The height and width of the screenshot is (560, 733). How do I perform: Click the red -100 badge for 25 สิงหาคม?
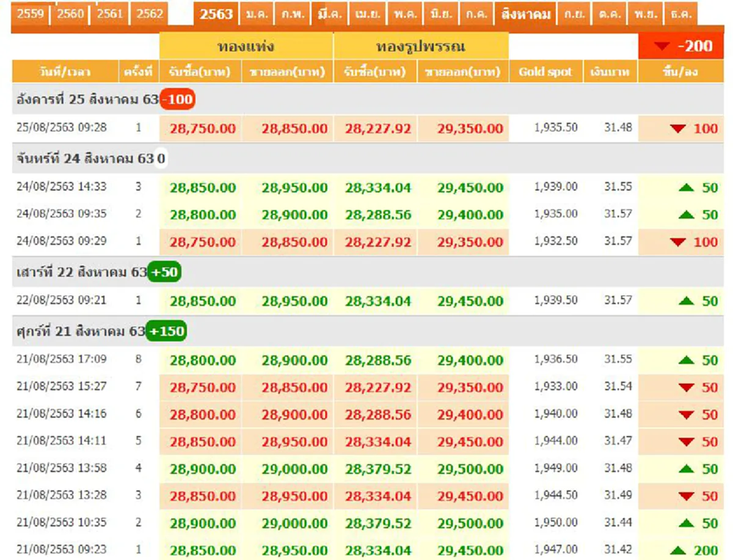coord(178,99)
